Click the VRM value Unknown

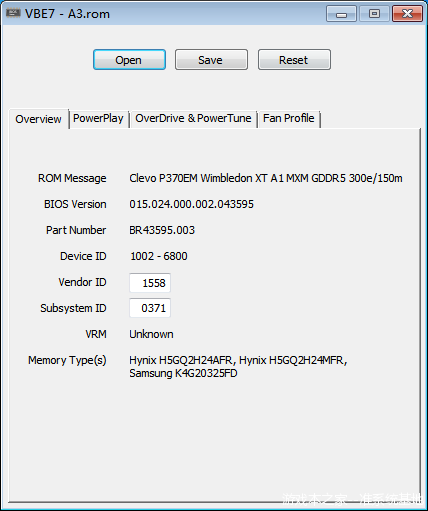pos(151,334)
